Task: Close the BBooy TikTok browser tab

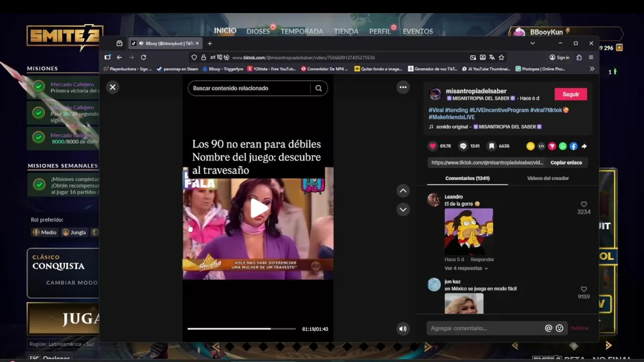Action: coord(198,43)
